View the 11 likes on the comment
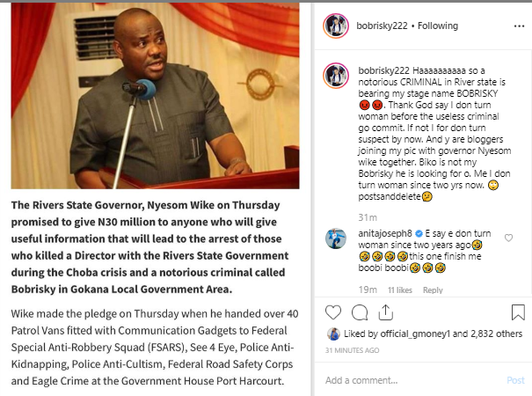The height and width of the screenshot is (396, 532). 400,290
